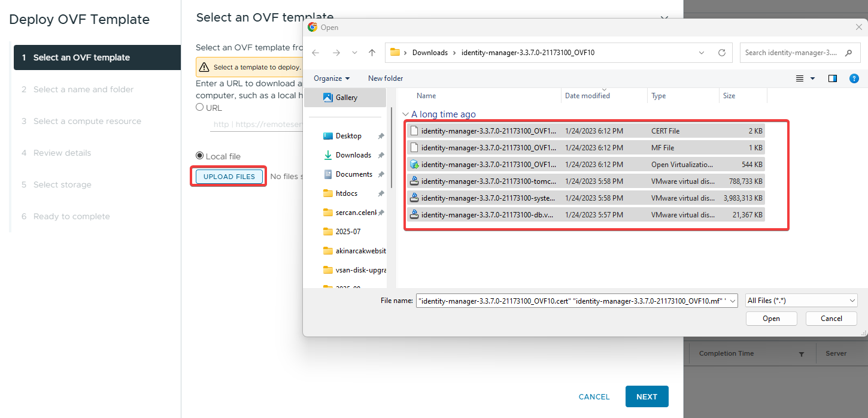Select the Local file radio option
Viewport: 868px width, 418px height.
tap(200, 156)
